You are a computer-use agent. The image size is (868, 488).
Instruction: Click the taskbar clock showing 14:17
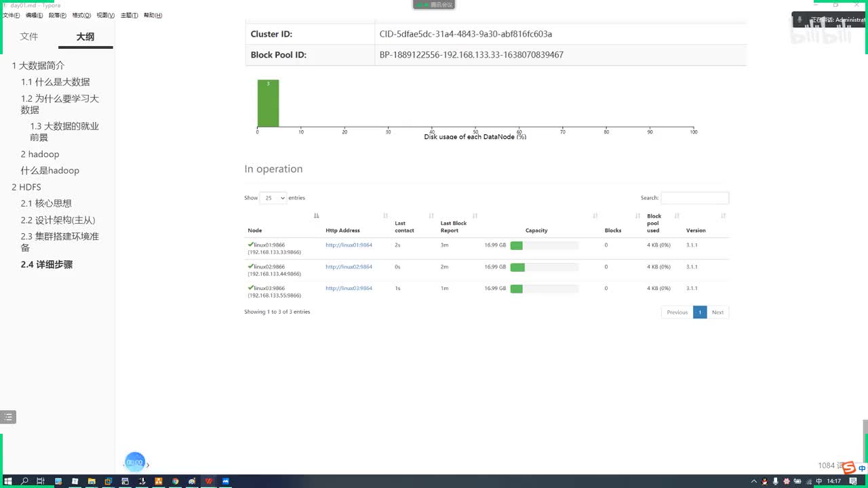[834, 481]
